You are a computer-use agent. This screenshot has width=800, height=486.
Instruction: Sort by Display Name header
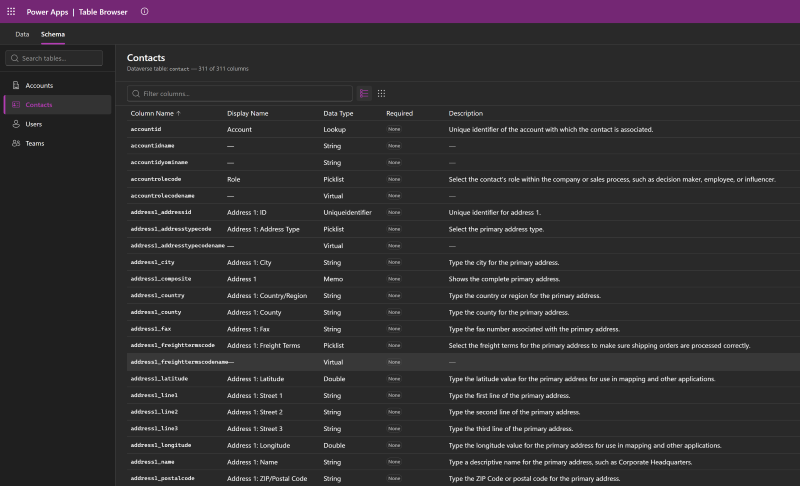247,113
